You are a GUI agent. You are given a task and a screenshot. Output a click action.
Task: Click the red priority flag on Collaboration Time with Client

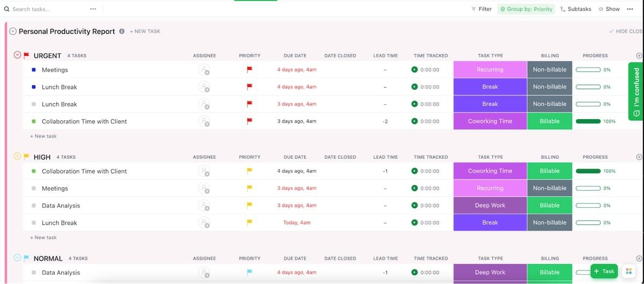[x=249, y=121]
